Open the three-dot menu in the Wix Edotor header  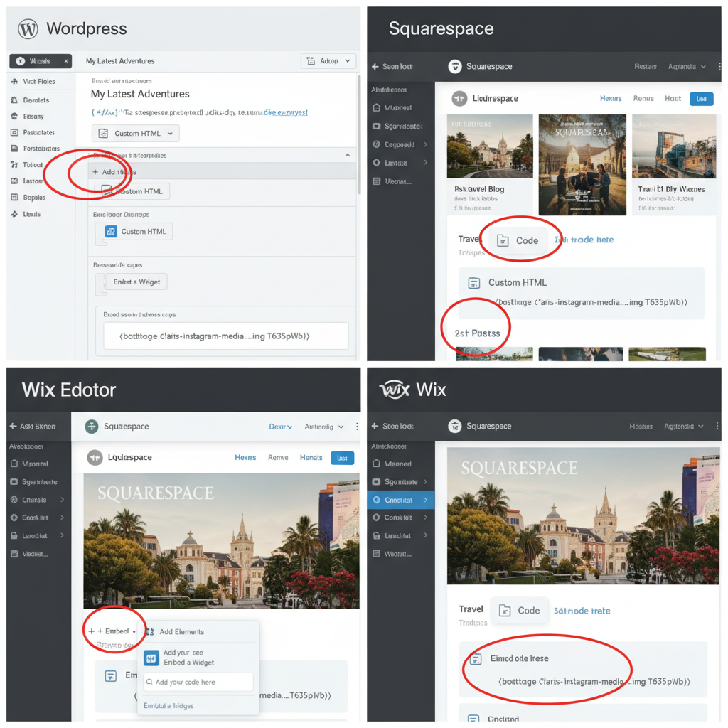[357, 427]
